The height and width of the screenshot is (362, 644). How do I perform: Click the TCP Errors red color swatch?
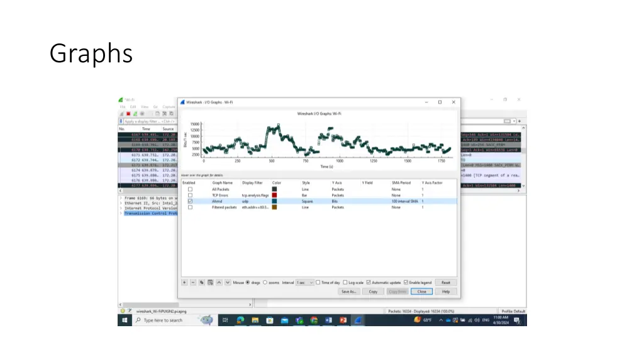point(274,195)
